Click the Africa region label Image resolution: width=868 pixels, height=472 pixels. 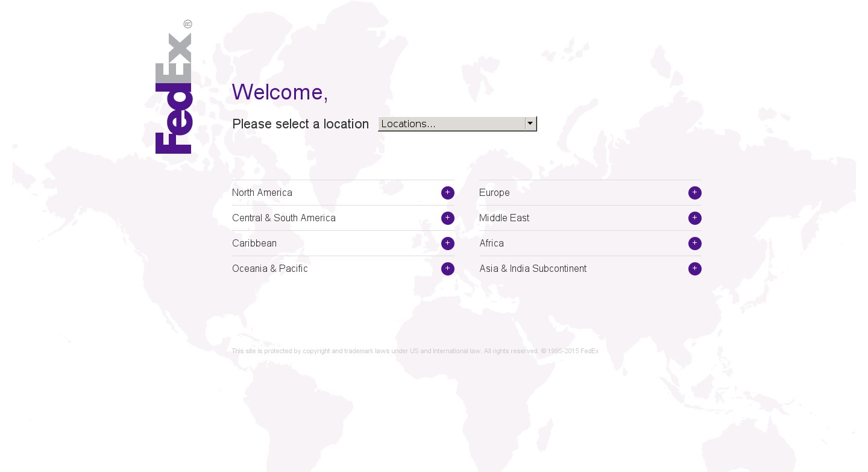click(x=491, y=244)
